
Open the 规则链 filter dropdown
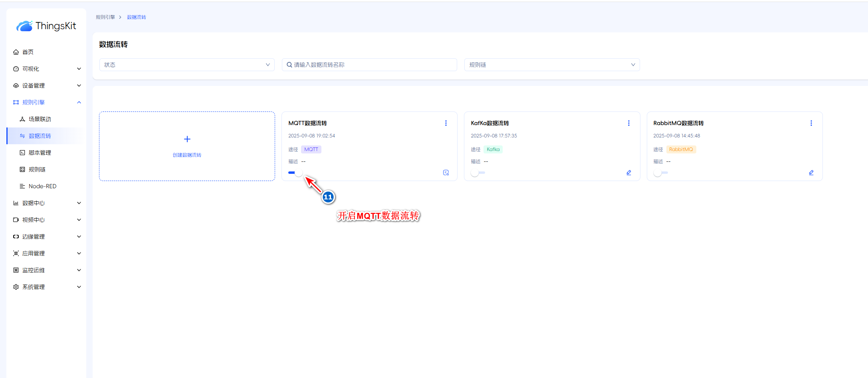[551, 65]
